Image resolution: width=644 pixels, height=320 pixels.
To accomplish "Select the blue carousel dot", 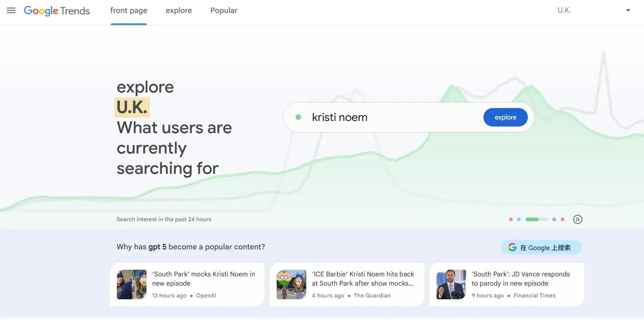I will click(519, 219).
